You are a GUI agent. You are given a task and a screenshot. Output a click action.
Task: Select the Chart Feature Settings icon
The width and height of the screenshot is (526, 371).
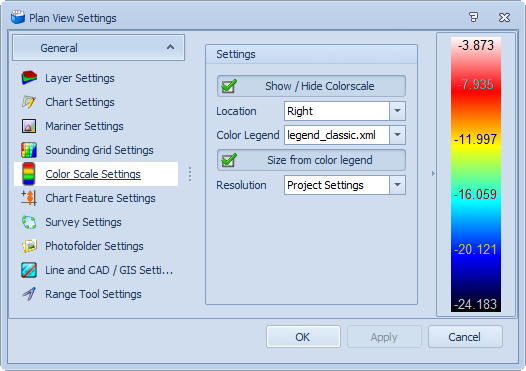29,198
